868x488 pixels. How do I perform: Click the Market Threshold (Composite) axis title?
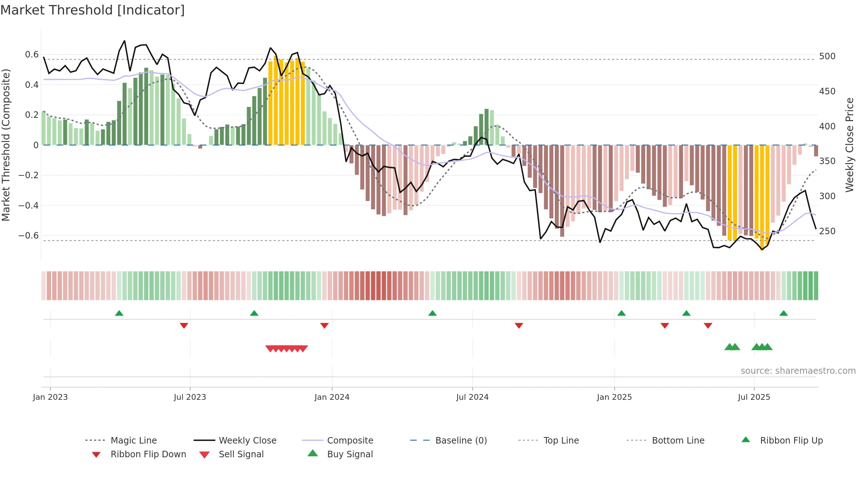[6, 145]
